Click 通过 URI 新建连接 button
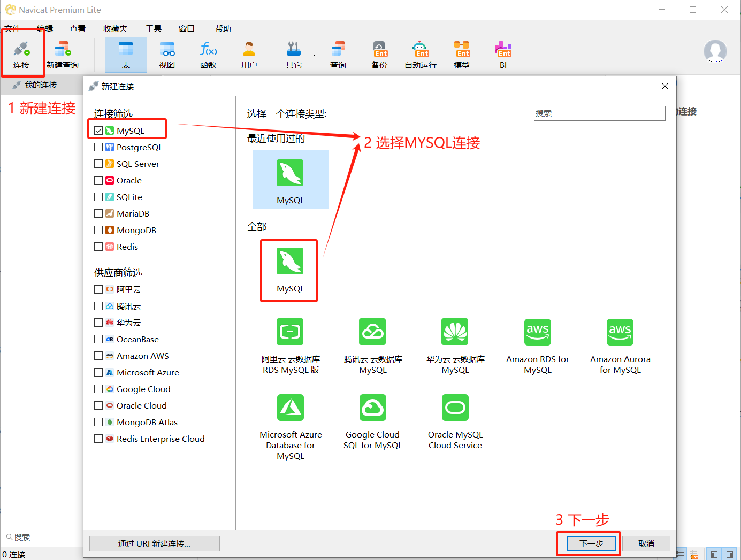741x560 pixels. coord(154,543)
